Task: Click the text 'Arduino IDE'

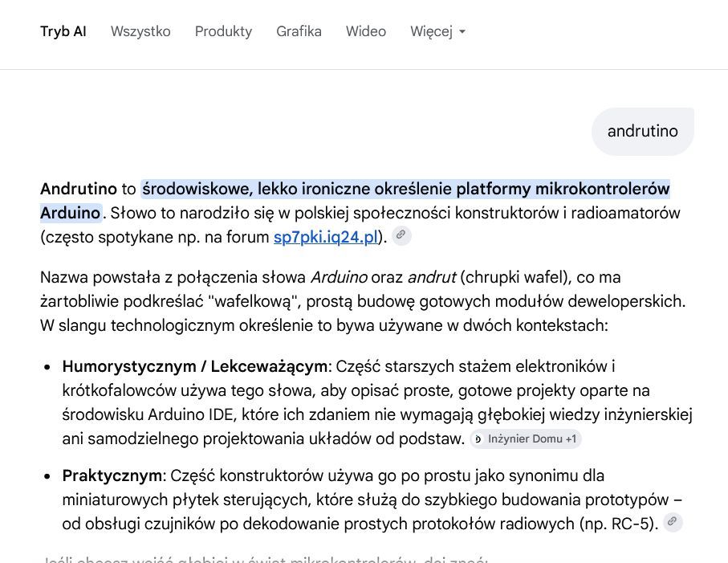Action: coord(190,414)
